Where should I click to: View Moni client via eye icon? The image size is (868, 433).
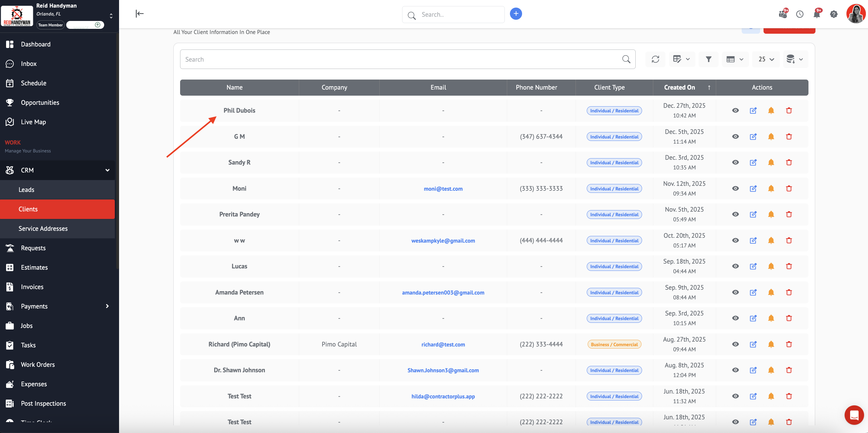[735, 188]
